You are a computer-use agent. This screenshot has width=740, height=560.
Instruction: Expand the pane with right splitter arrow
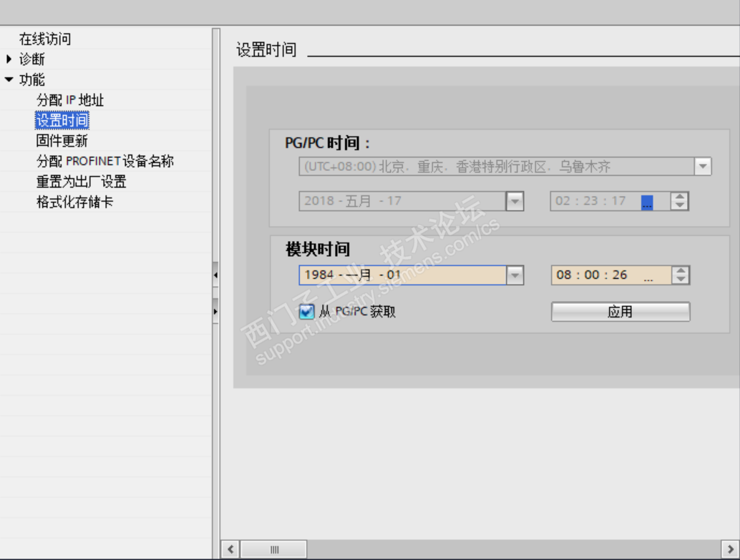pyautogui.click(x=215, y=311)
